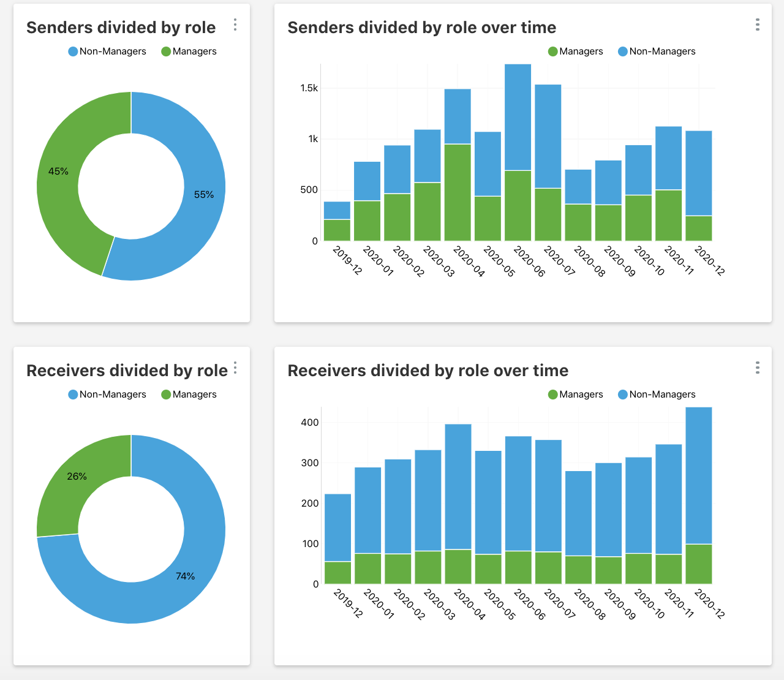The width and height of the screenshot is (784, 680).
Task: Select the 2020-08 blue bar in Senders over time
Action: point(578,187)
